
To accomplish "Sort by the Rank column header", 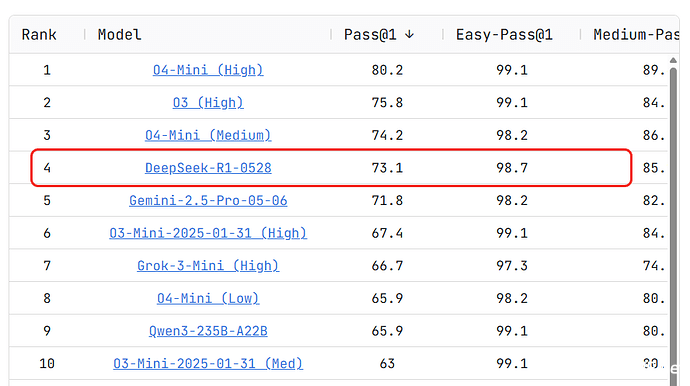I will coord(39,34).
